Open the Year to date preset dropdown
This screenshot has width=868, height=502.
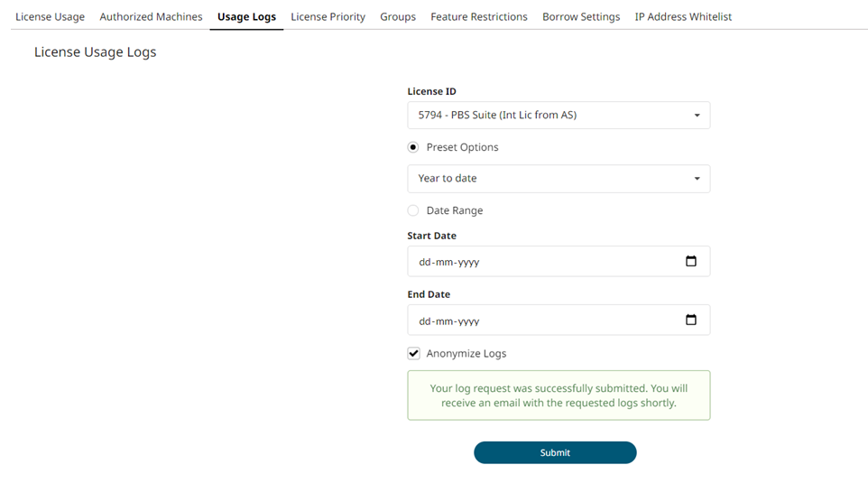click(559, 179)
